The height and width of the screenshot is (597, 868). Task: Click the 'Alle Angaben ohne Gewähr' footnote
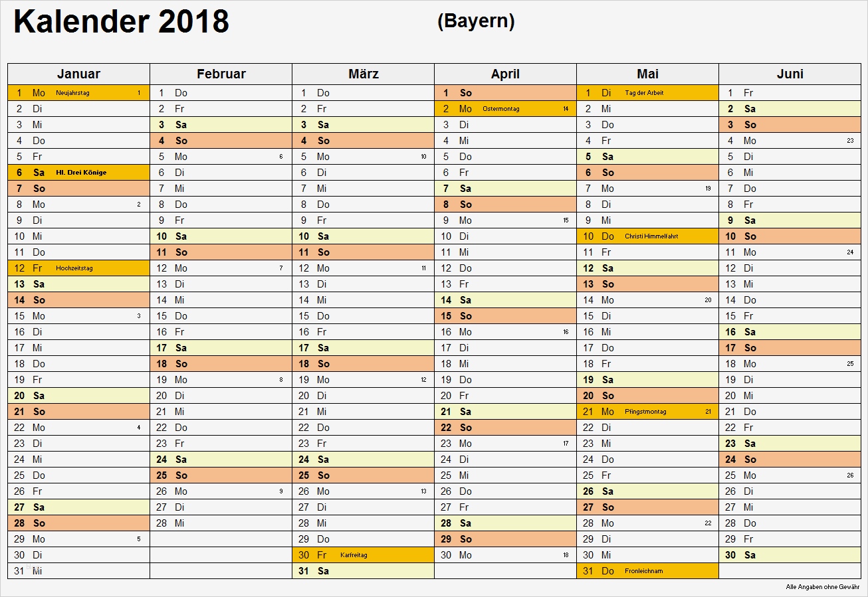pyautogui.click(x=822, y=587)
